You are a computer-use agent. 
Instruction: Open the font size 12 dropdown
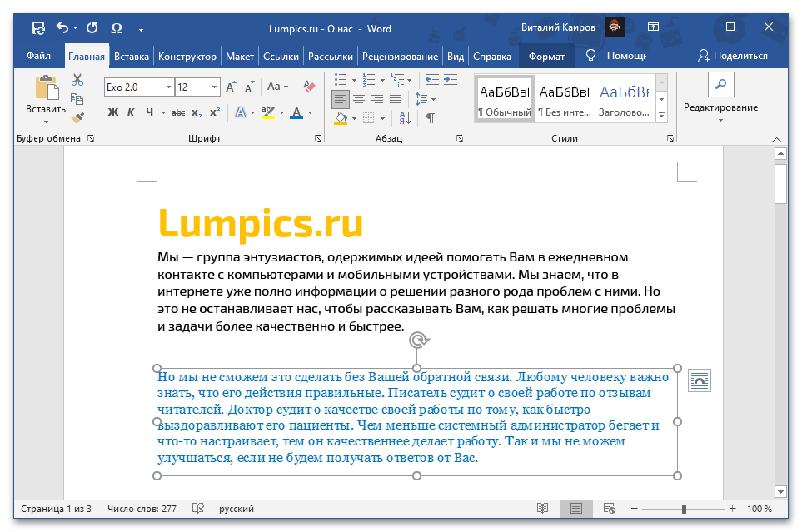[x=214, y=87]
